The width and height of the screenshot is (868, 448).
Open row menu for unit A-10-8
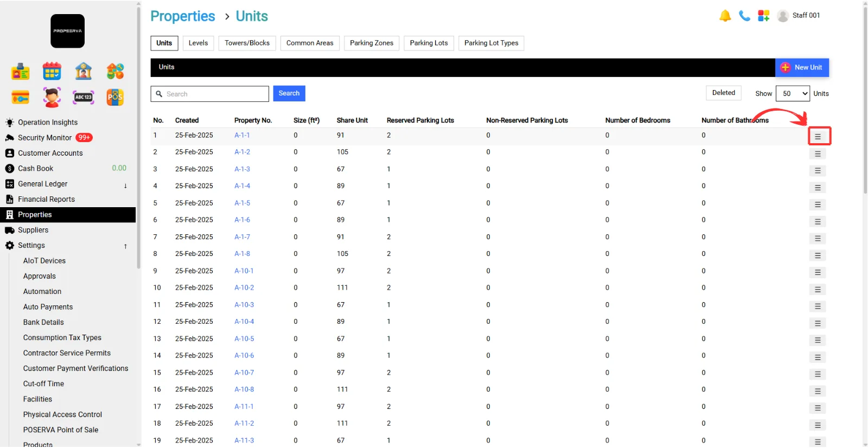(818, 391)
